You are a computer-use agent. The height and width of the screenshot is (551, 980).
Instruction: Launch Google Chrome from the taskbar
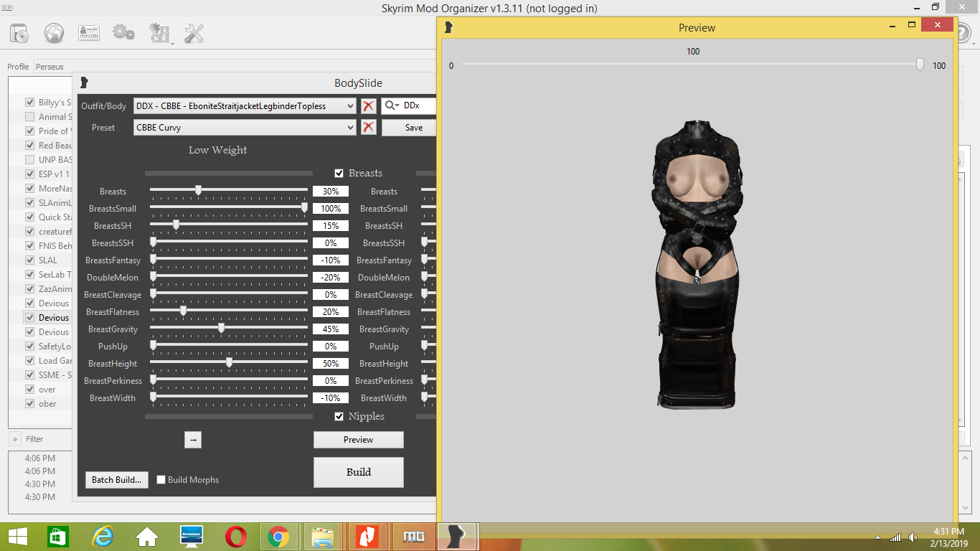coord(278,537)
